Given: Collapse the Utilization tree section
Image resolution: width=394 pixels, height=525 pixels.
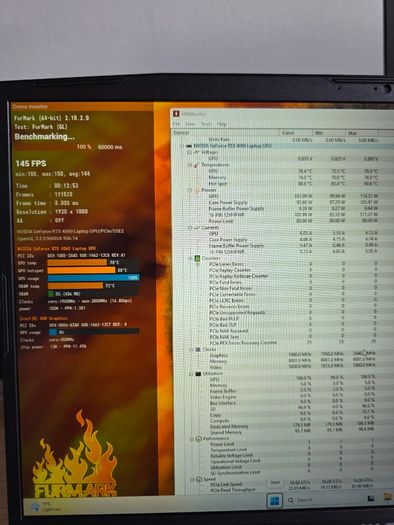Looking at the screenshot, I should 191,374.
